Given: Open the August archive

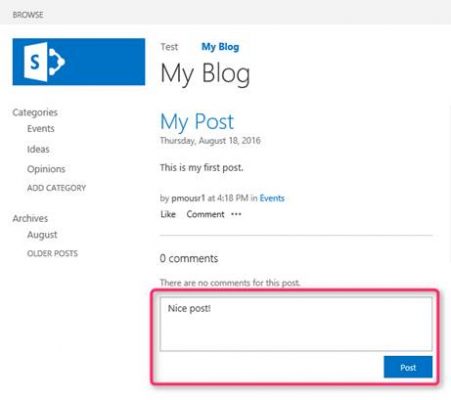Looking at the screenshot, I should pos(42,235).
